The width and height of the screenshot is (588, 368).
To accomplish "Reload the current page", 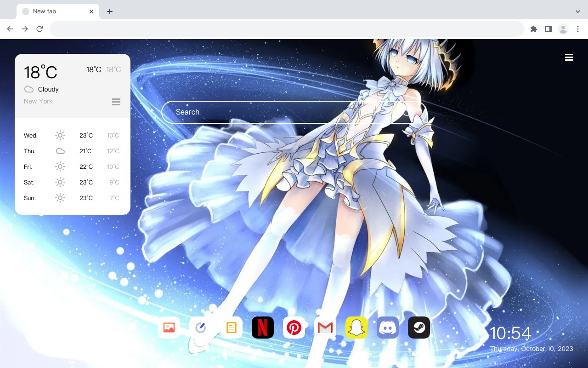I will (x=40, y=29).
